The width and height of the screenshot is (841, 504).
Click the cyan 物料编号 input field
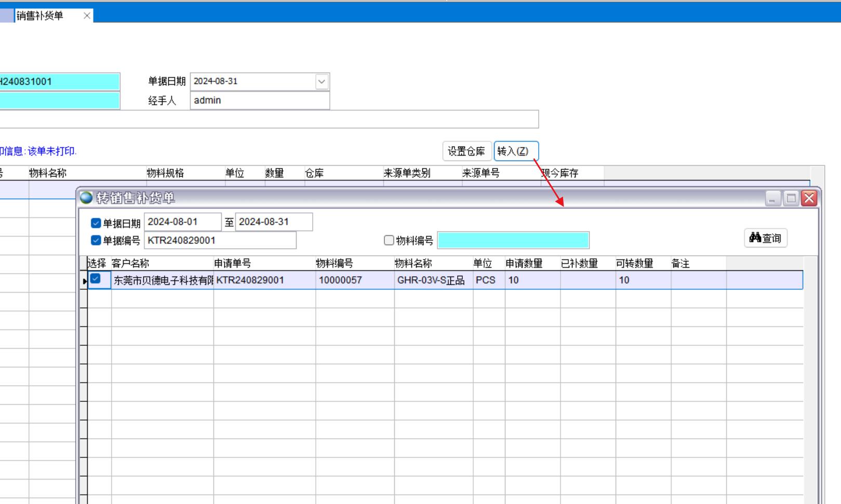click(513, 240)
